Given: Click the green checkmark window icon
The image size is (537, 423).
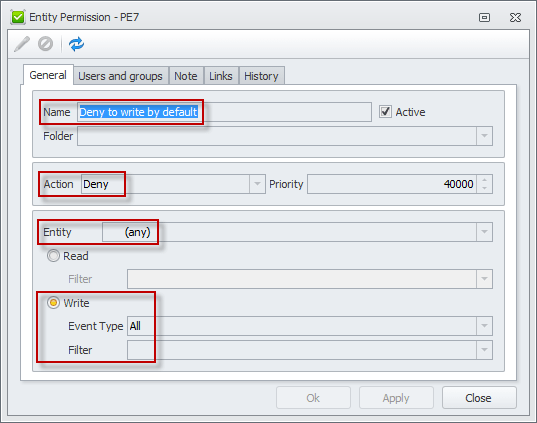Looking at the screenshot, I should point(18,17).
